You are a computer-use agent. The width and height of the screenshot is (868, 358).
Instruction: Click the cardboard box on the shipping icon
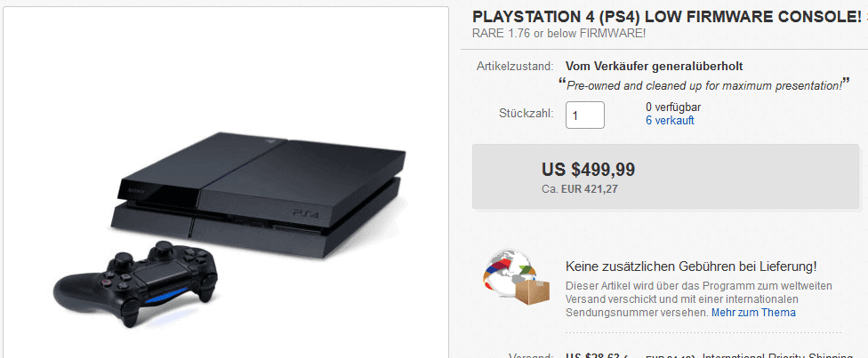pos(532,293)
